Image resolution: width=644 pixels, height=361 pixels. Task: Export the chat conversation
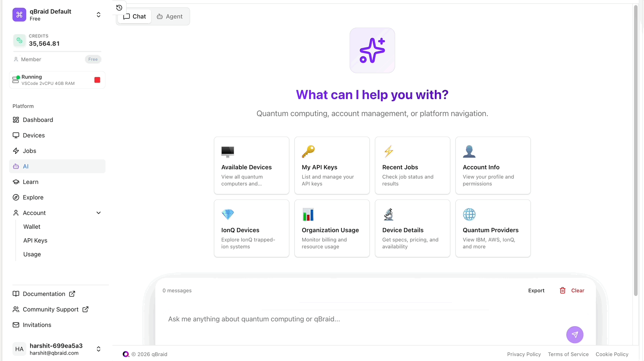536,291
